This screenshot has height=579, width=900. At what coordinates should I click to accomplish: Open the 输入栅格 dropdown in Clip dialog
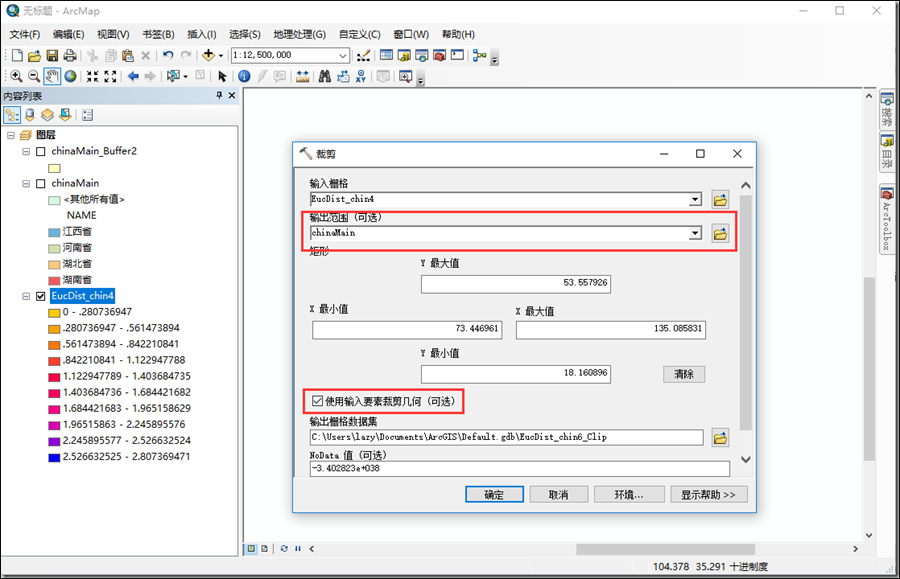point(695,200)
